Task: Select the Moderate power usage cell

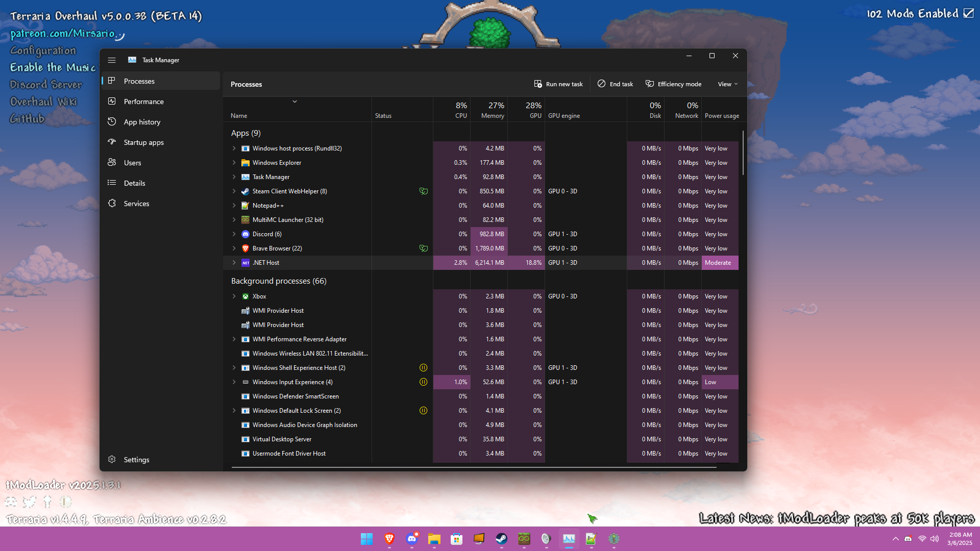Action: [x=720, y=263]
